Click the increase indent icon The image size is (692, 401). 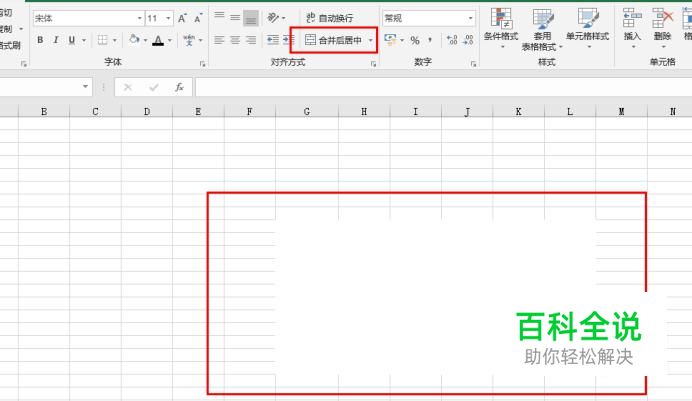click(289, 40)
